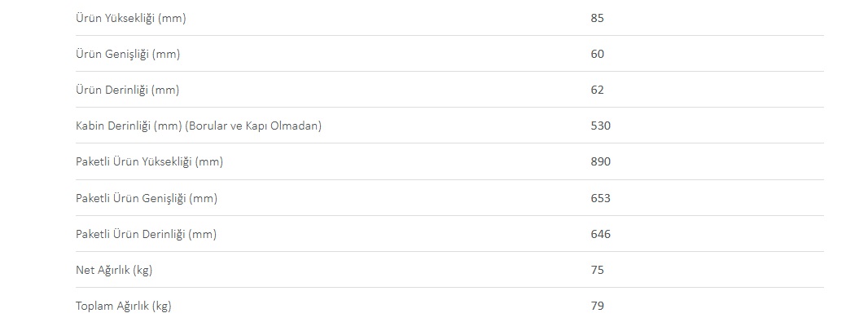Click the Paketli Ürün Derinliği (mm) label
The height and width of the screenshot is (322, 868).
[146, 235]
